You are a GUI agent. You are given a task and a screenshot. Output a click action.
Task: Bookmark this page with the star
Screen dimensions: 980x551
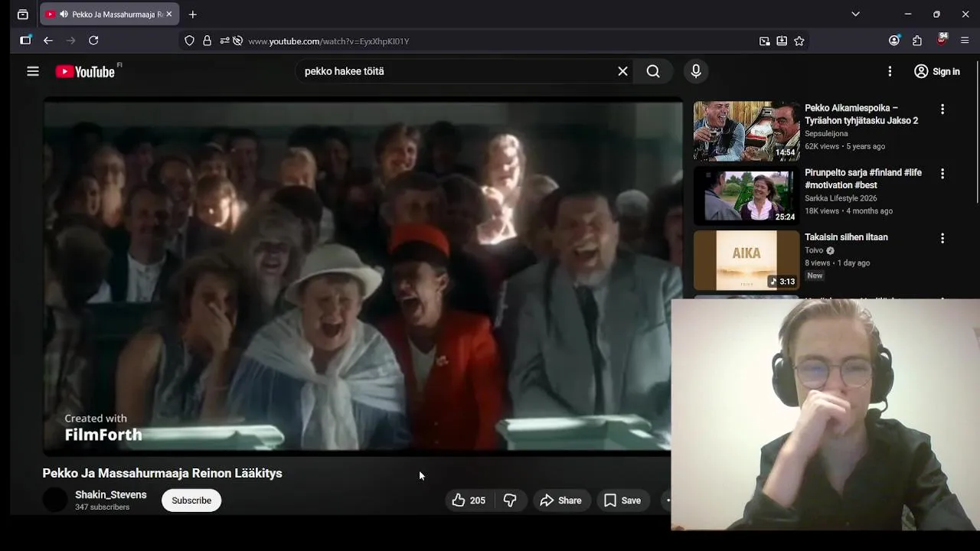799,41
